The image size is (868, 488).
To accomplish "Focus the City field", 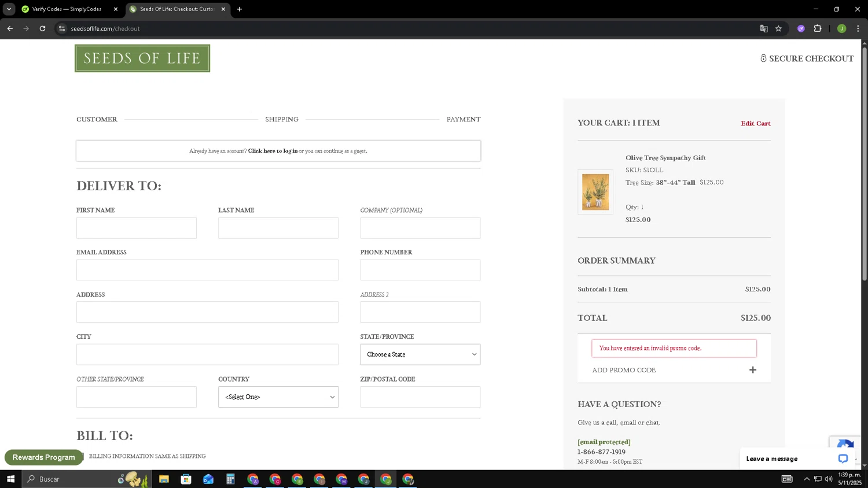I will [x=207, y=354].
